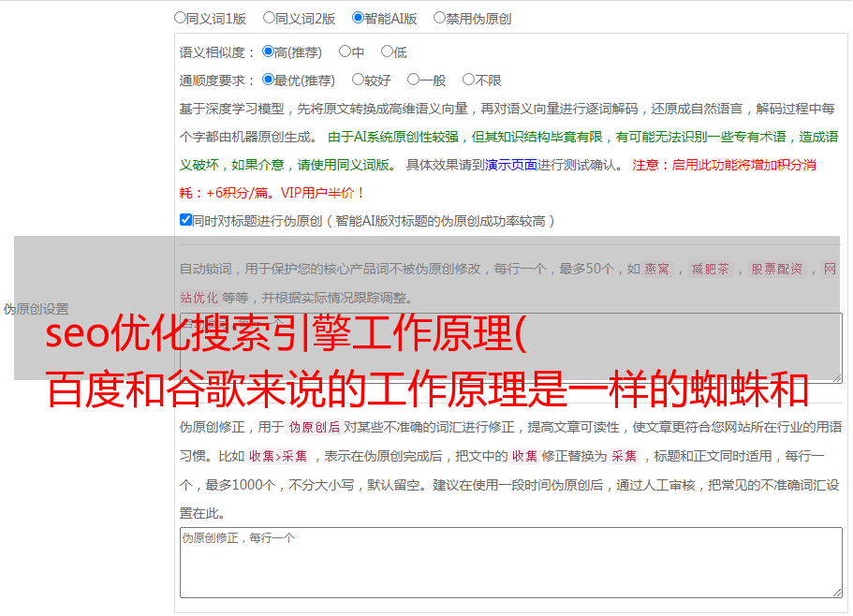Viewport: 853px width, 616px height.
Task: Click the auto lock-word textarea
Action: tap(511, 347)
